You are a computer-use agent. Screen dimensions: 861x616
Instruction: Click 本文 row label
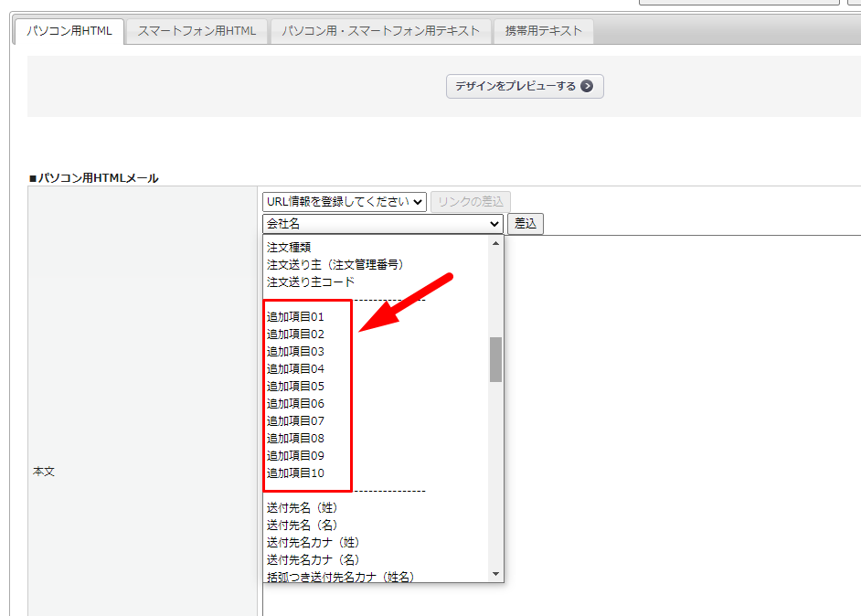44,472
